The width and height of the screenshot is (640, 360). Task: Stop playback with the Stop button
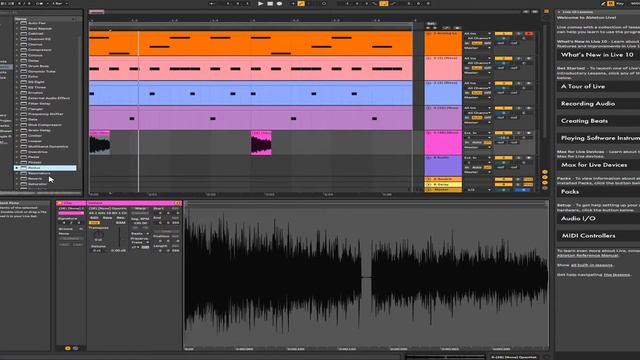click(x=270, y=4)
